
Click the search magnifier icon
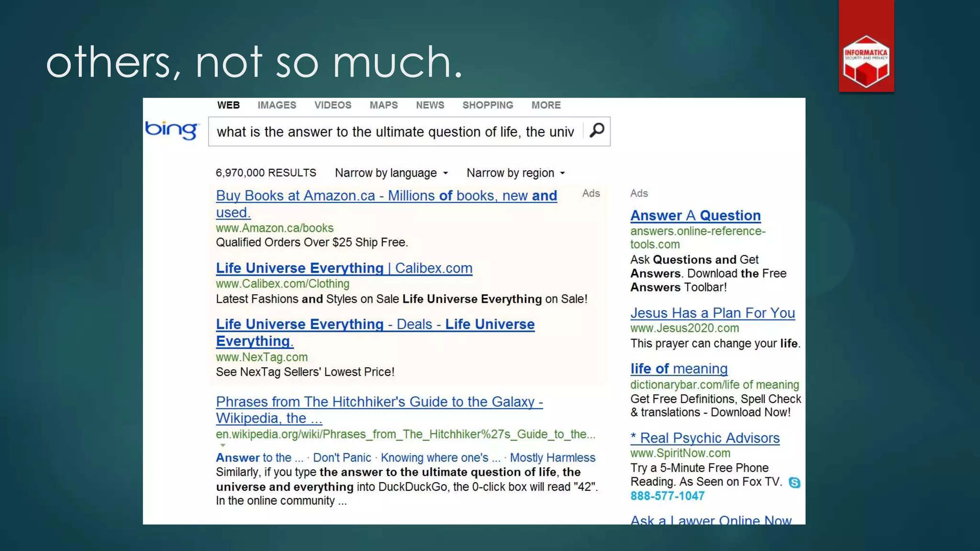(597, 131)
